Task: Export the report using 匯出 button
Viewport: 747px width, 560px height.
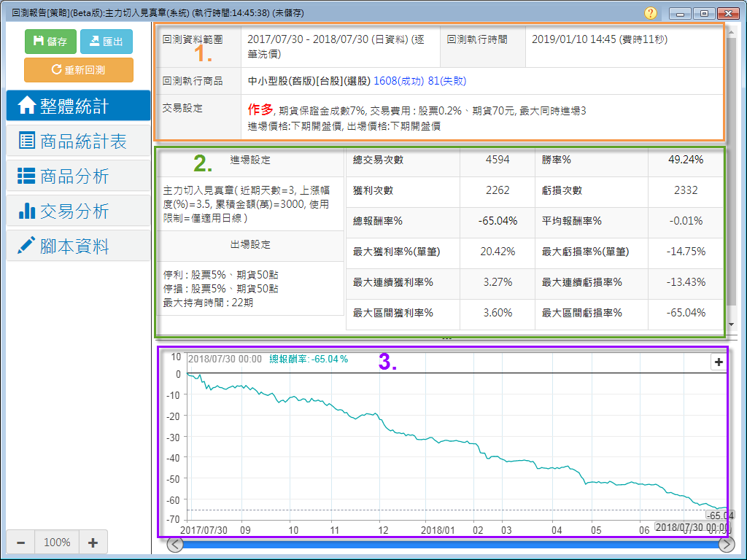Action: coord(107,42)
